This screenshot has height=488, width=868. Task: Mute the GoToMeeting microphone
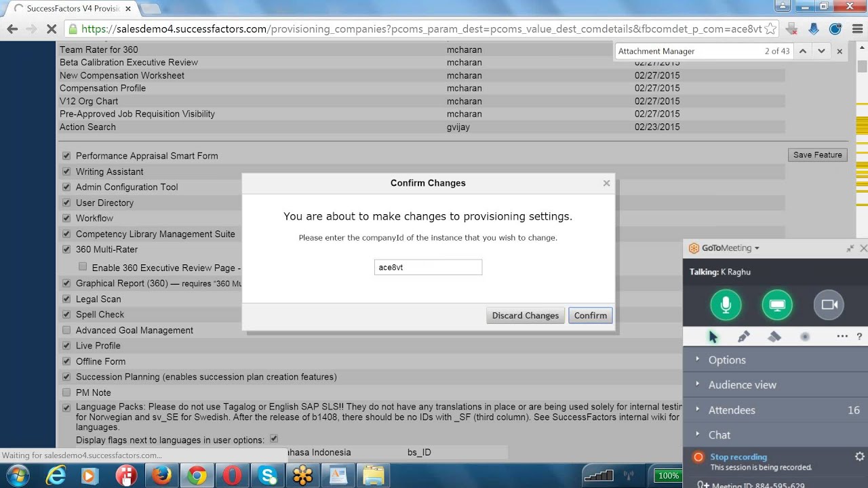coord(726,305)
